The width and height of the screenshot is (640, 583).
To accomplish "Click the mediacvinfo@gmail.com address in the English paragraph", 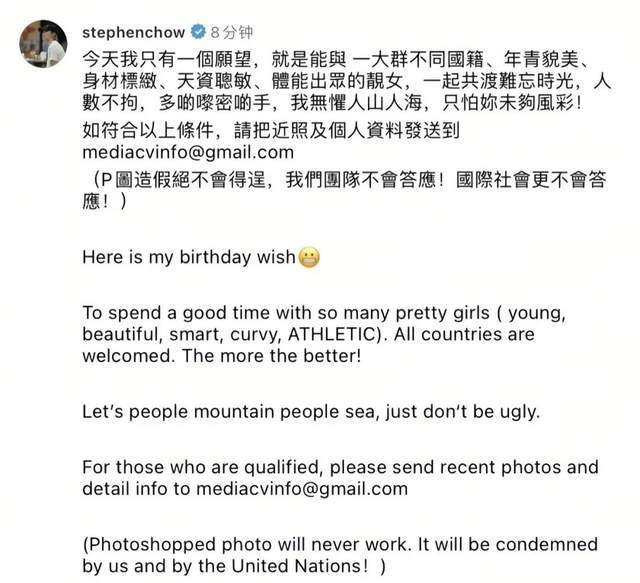I will 302,489.
